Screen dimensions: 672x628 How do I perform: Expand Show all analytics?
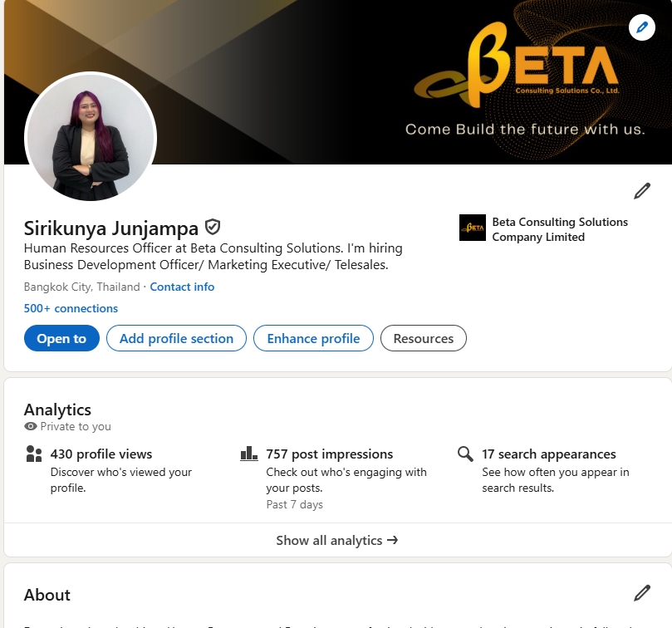tap(336, 540)
